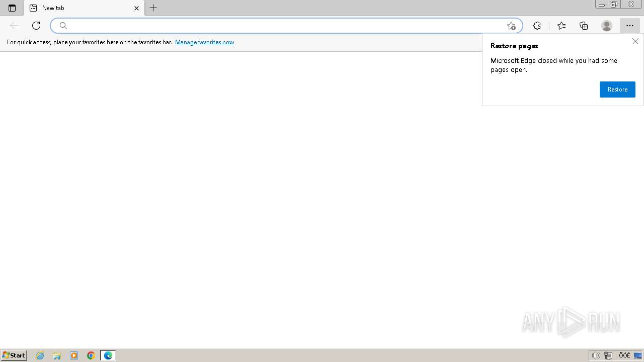Open volume control in system tray
Viewport: 644px width, 362px height.
coord(596,355)
